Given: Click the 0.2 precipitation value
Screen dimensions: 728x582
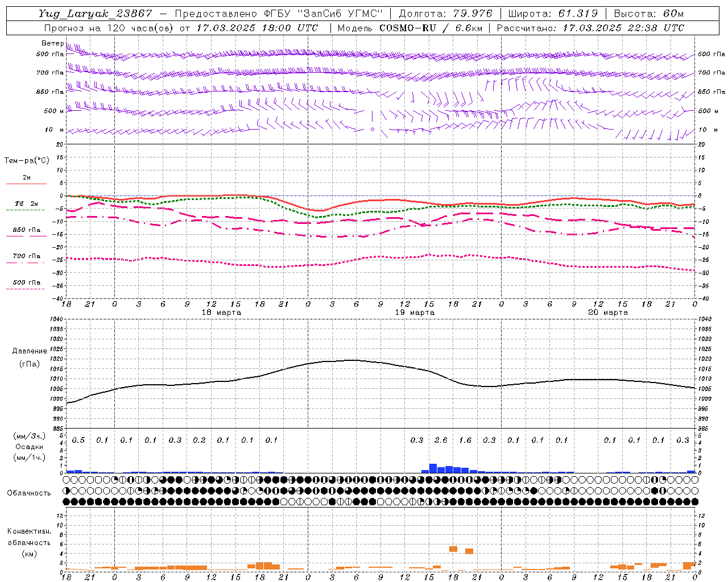Looking at the screenshot, I should pos(199,440).
